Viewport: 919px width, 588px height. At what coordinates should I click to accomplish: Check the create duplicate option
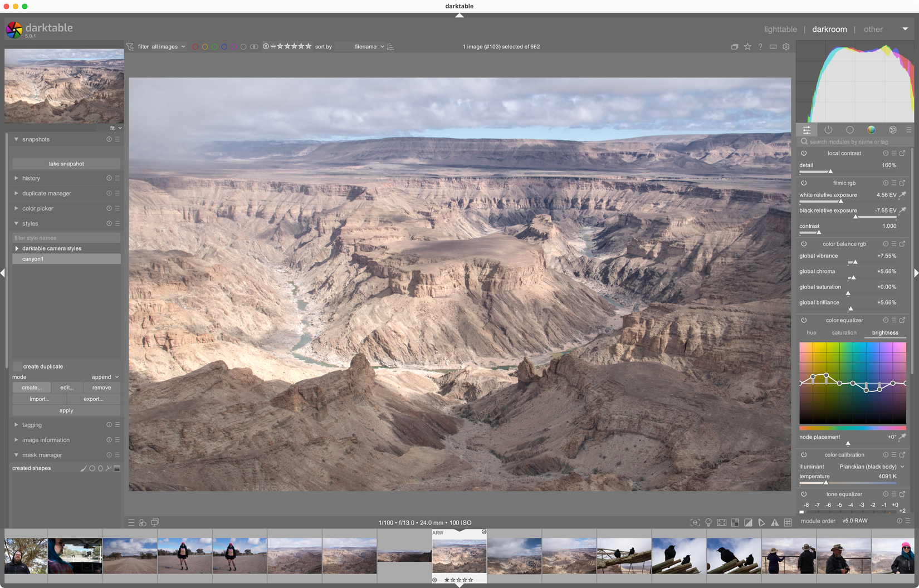(17, 366)
